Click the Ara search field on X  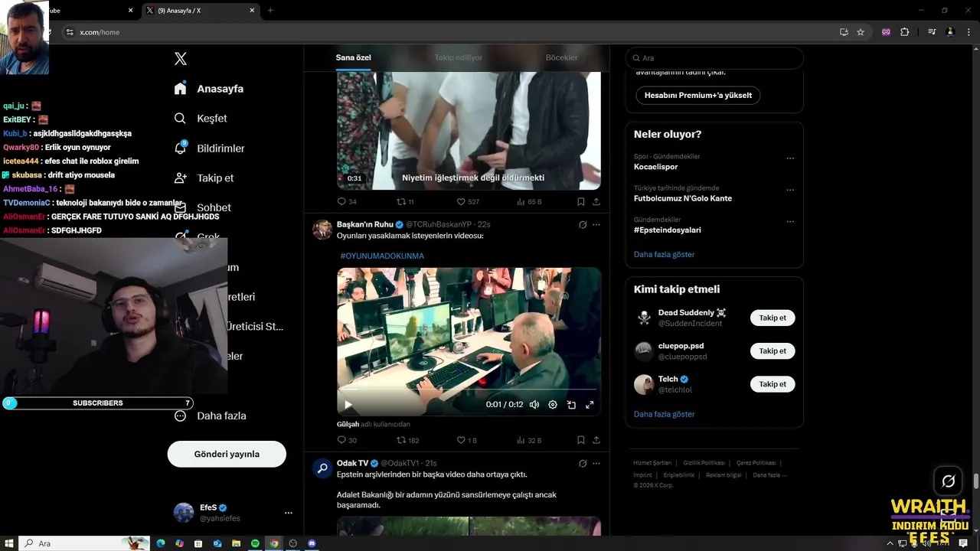[x=714, y=58]
